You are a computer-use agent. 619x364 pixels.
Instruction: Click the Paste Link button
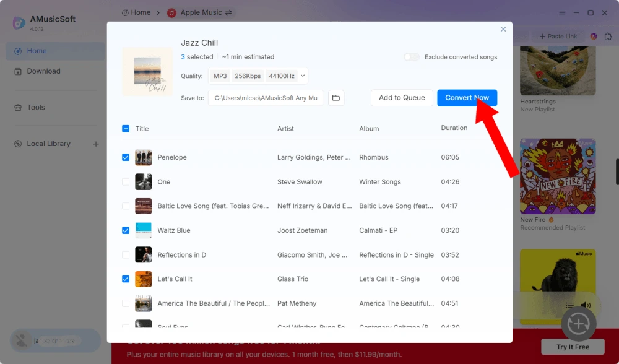click(x=558, y=37)
